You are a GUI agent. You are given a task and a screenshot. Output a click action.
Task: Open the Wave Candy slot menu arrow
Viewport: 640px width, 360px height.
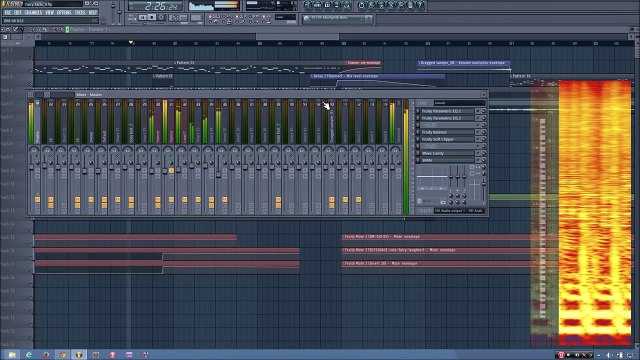click(x=478, y=153)
